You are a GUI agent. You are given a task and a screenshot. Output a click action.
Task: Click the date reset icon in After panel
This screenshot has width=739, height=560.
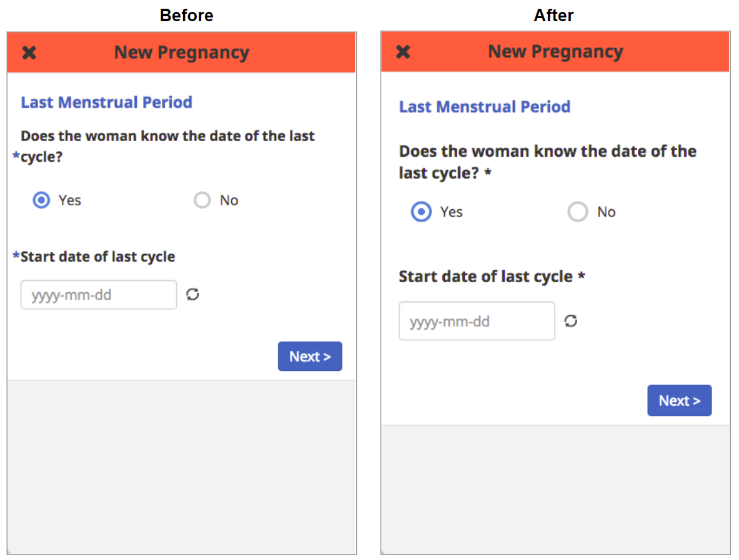click(x=571, y=321)
